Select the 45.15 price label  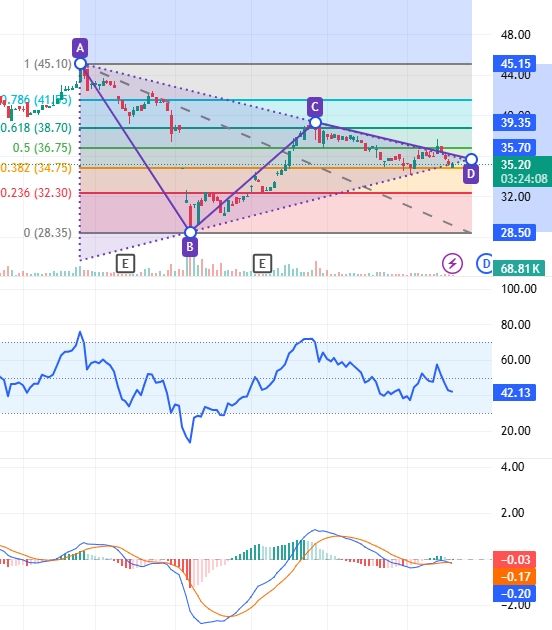[515, 63]
